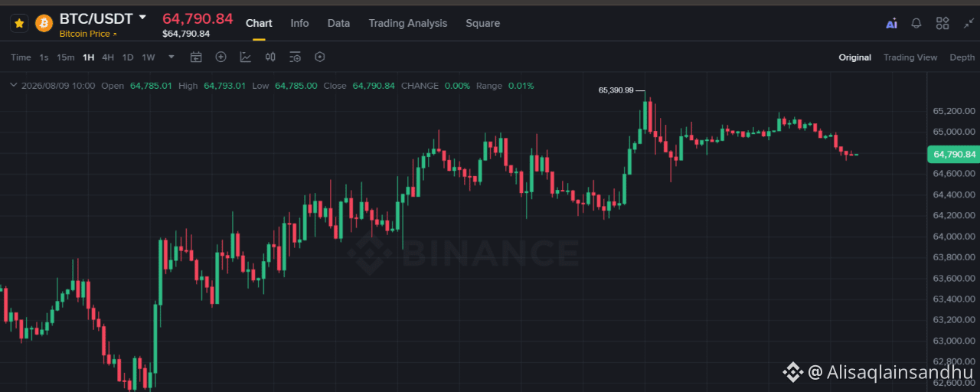The image size is (980, 392).
Task: Click the 63,400.00 price axis label
Action: [954, 299]
